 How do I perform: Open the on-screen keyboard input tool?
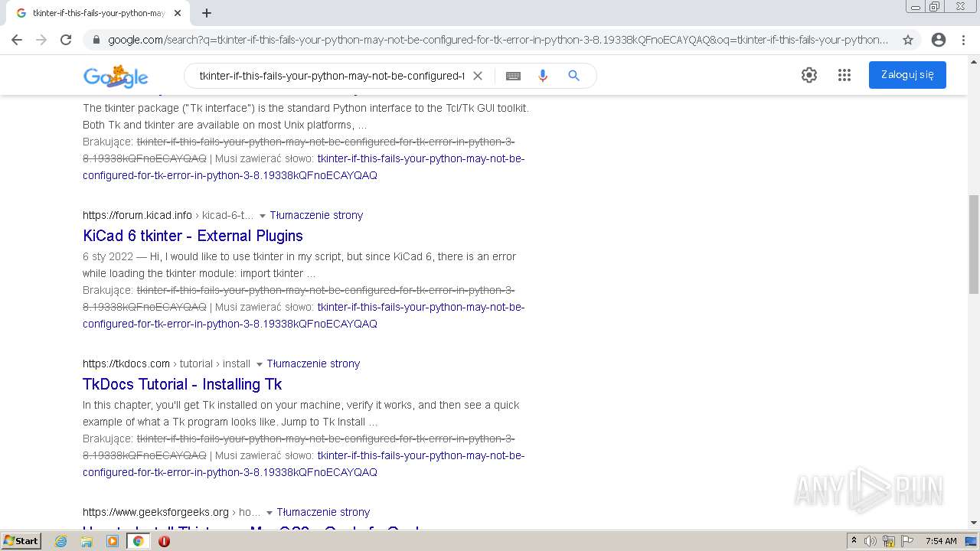tap(514, 76)
